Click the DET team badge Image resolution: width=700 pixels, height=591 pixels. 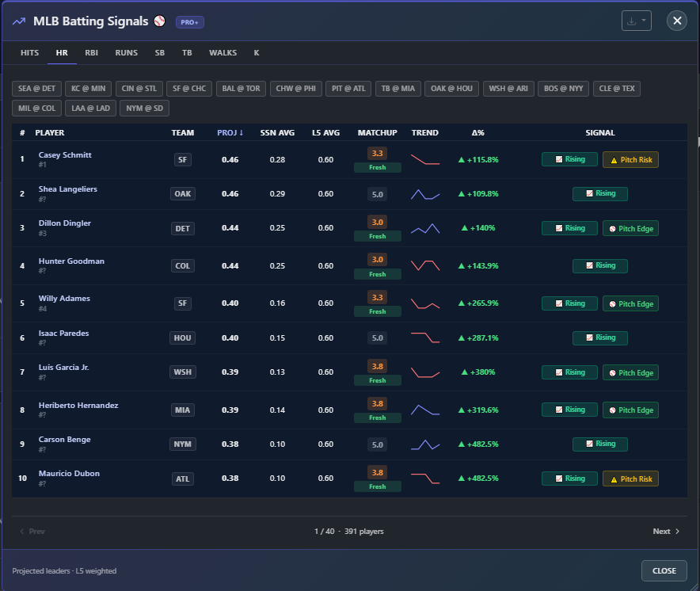[183, 229]
